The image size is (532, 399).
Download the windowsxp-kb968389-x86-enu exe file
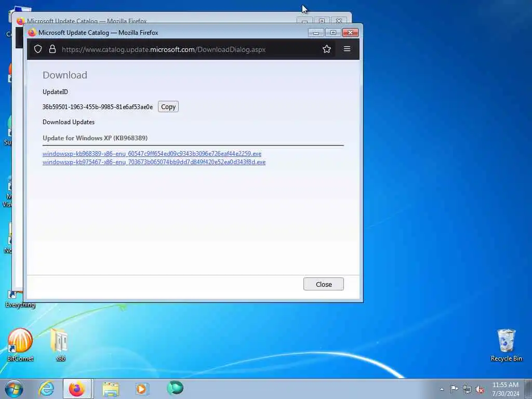click(152, 154)
